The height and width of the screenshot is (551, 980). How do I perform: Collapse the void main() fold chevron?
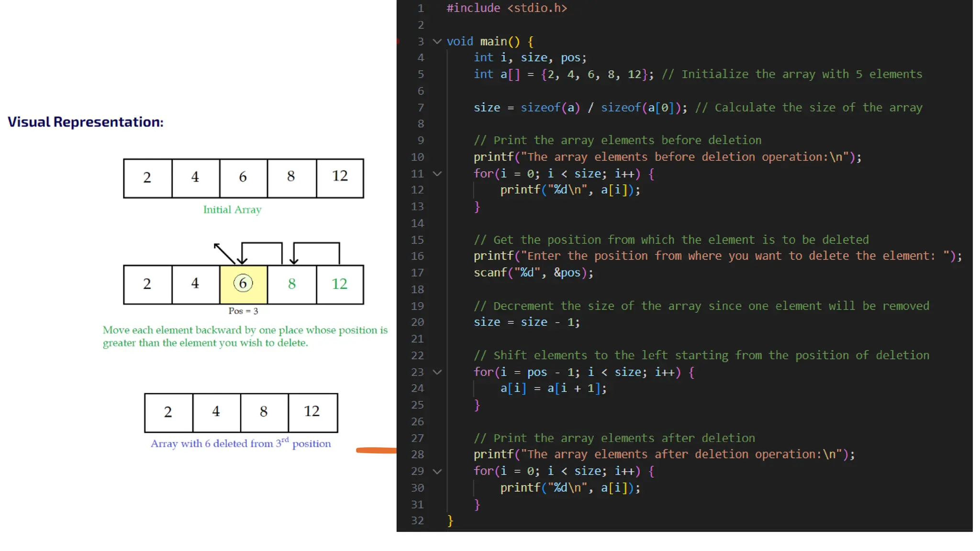(x=437, y=42)
